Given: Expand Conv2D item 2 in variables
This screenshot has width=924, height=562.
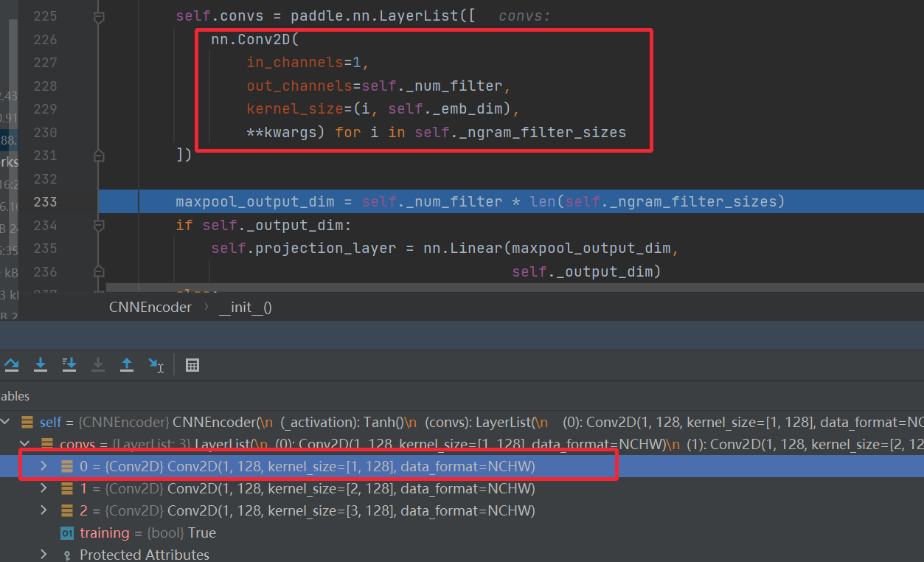Looking at the screenshot, I should click(44, 510).
